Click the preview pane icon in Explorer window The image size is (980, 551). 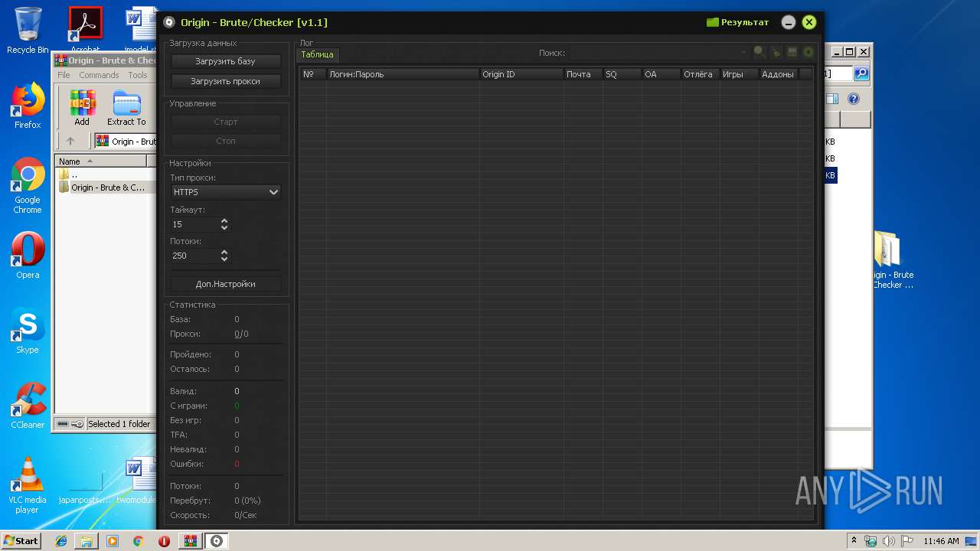pyautogui.click(x=833, y=99)
